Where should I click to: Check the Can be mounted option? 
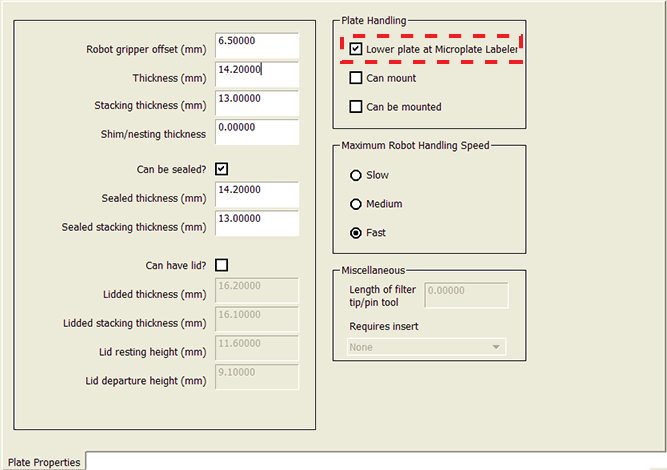pos(355,107)
